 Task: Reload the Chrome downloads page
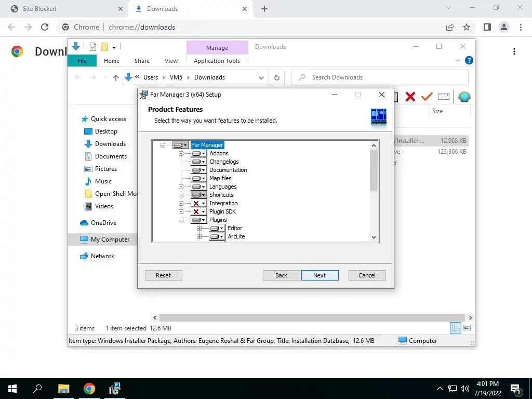[x=45, y=27]
